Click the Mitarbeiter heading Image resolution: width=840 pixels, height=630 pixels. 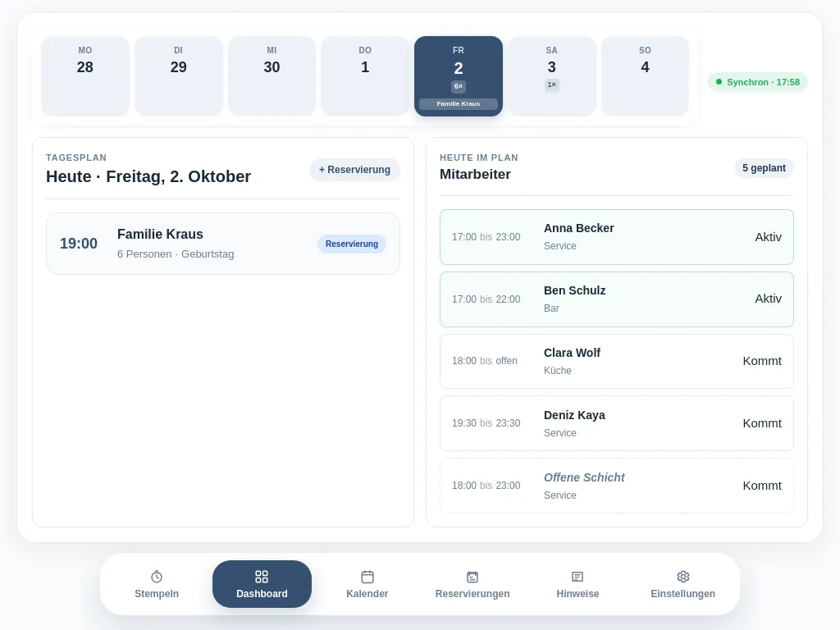(475, 174)
